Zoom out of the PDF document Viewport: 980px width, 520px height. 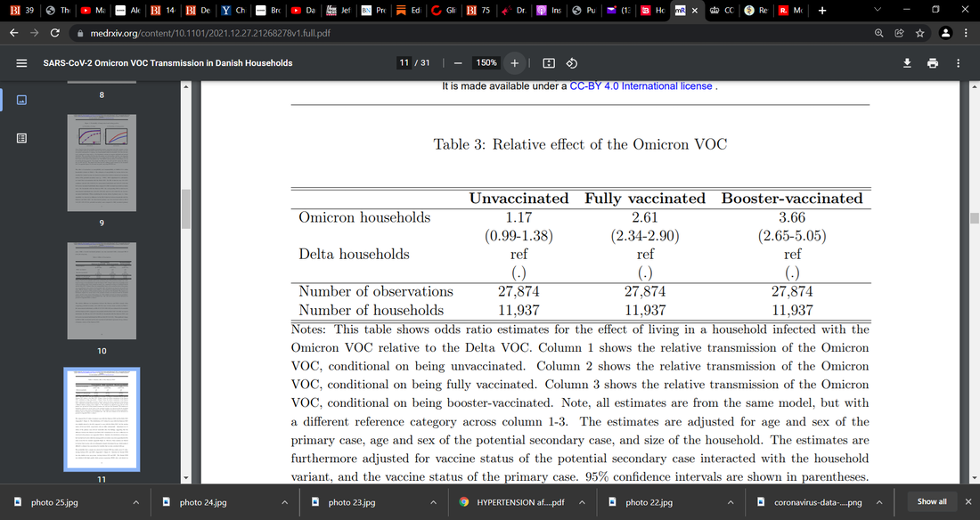[x=458, y=63]
